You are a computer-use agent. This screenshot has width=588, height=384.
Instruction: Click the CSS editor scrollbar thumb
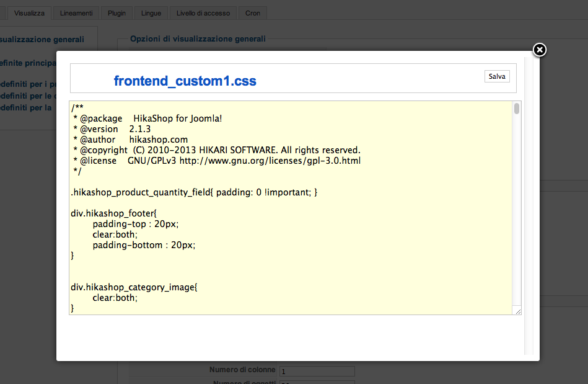pos(517,109)
